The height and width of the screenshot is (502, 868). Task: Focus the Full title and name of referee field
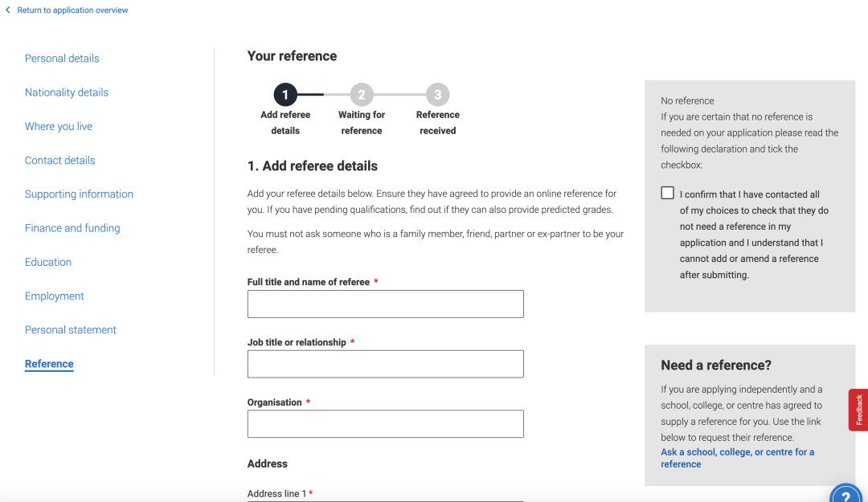(385, 304)
